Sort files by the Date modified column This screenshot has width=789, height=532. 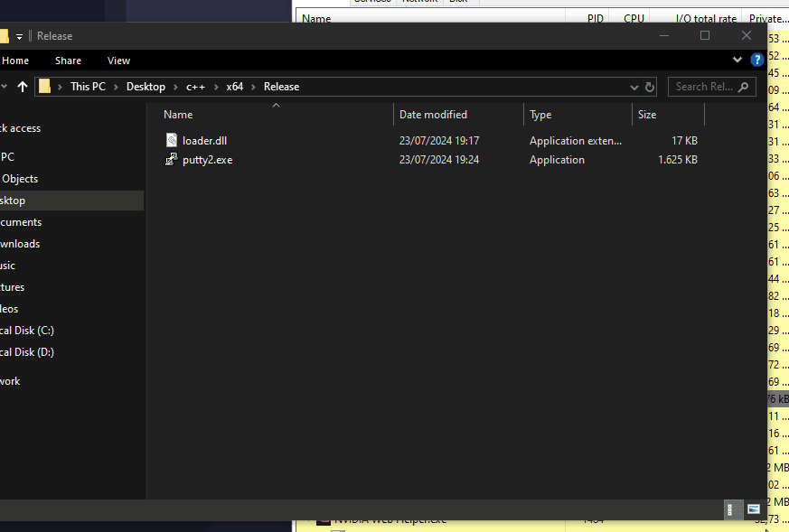(x=433, y=115)
